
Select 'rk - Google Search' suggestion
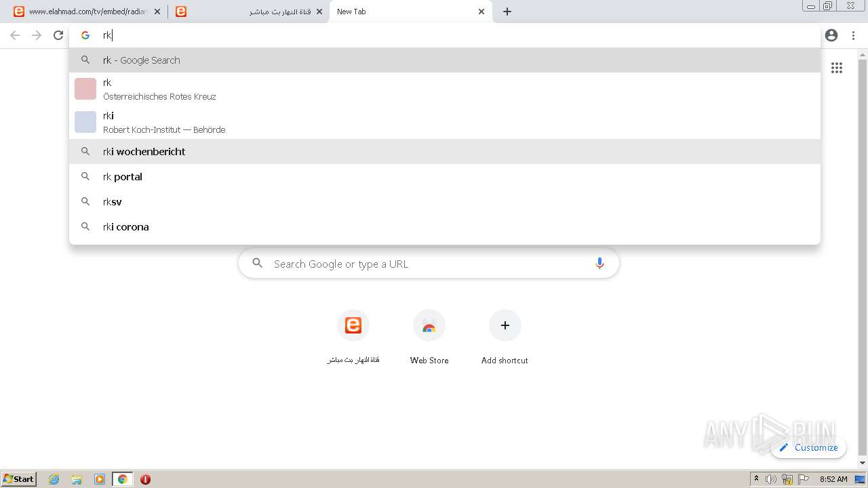(445, 60)
